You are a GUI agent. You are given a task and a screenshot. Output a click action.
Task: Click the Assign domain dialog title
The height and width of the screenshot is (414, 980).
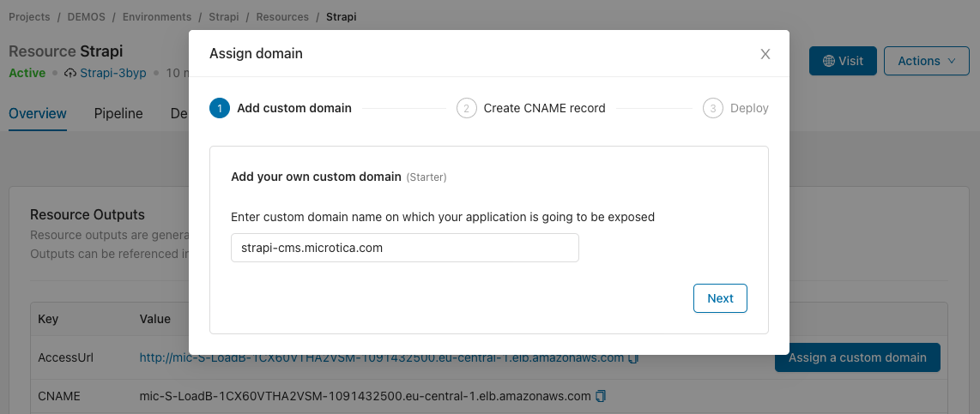[256, 54]
